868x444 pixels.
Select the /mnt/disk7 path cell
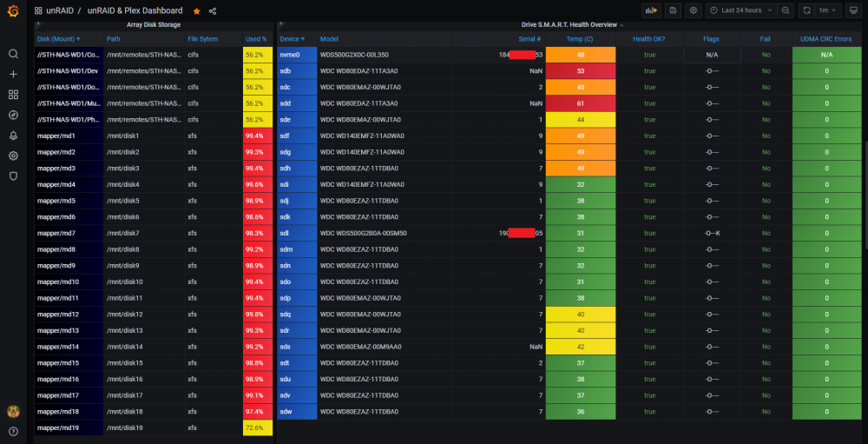pos(144,234)
